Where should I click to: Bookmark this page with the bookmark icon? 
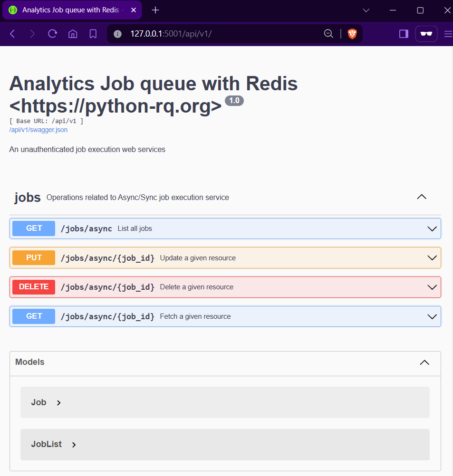coord(93,34)
